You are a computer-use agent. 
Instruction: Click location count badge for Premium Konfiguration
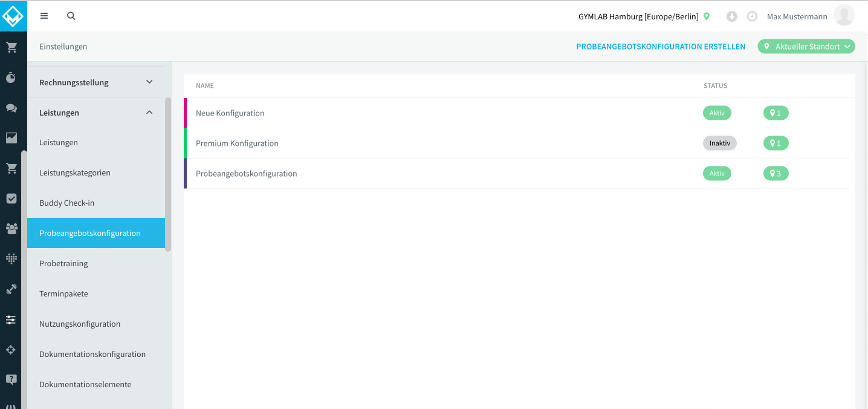[776, 143]
